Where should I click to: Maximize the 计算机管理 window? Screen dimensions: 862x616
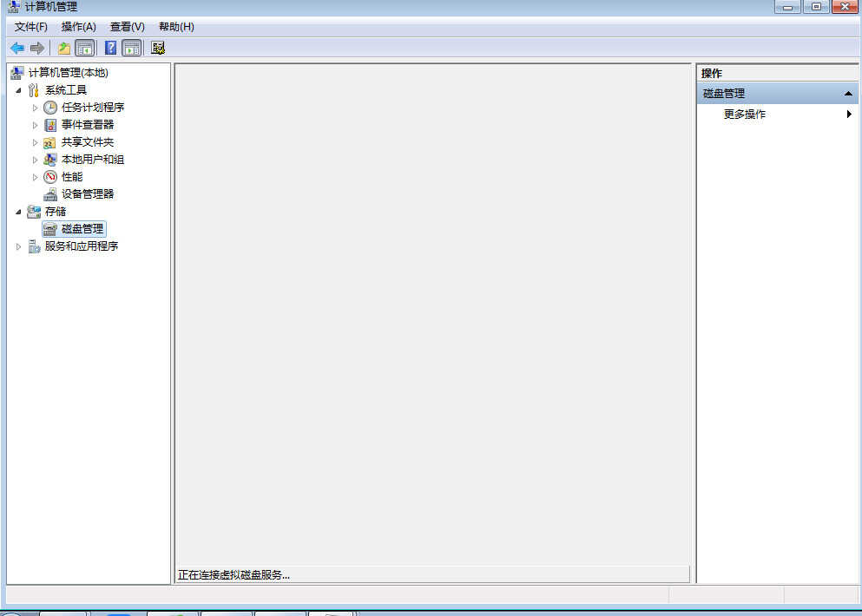(816, 7)
